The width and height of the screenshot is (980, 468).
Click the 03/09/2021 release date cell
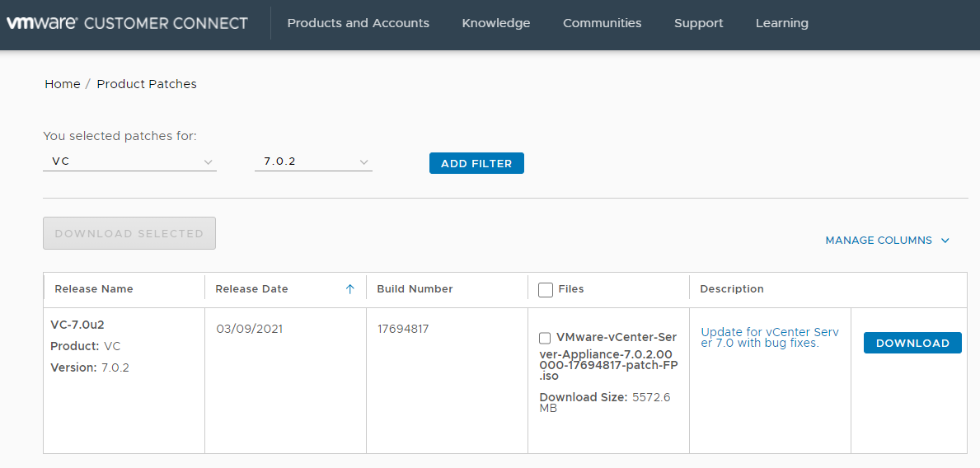[x=250, y=329]
